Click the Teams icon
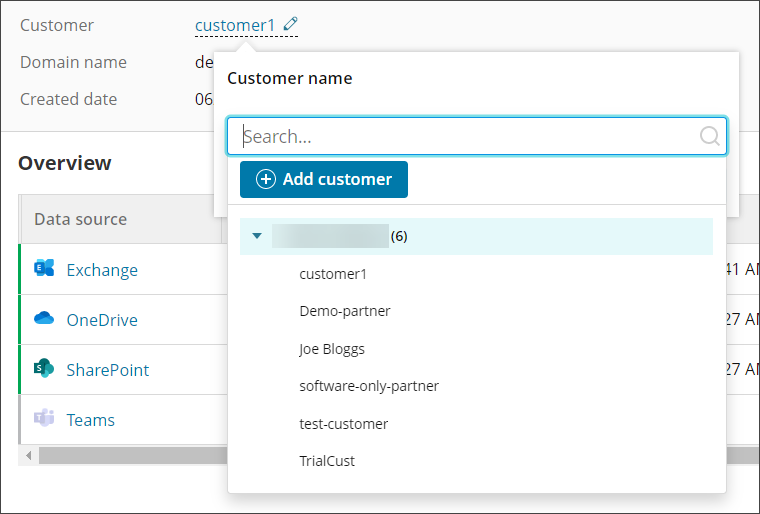760x514 pixels. [44, 420]
